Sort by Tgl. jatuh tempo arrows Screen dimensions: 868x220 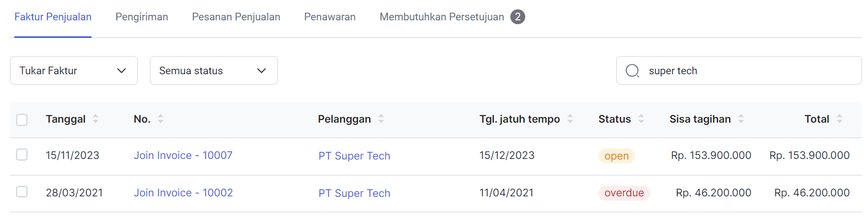click(x=570, y=119)
